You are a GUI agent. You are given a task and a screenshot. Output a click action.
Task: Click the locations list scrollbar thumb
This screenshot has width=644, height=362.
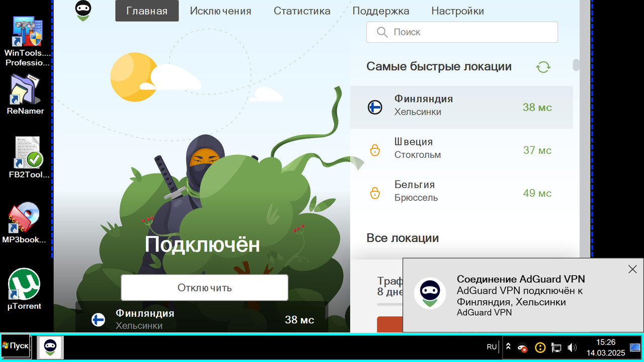tap(576, 66)
